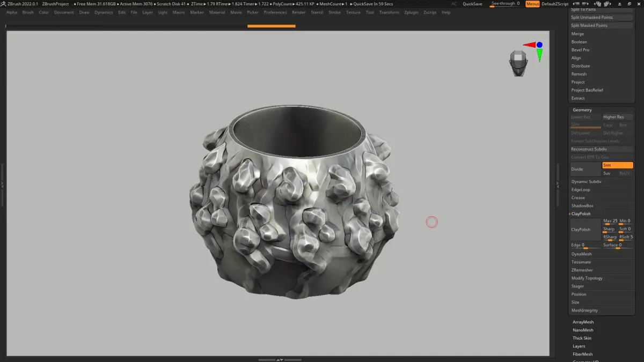Open the Alpha menu
The height and width of the screenshot is (362, 644).
(x=12, y=12)
